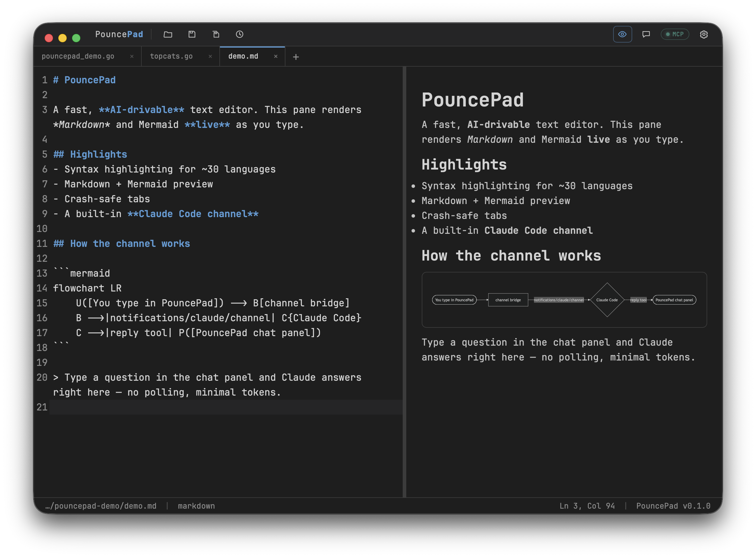Click the file path in status bar

pos(101,506)
